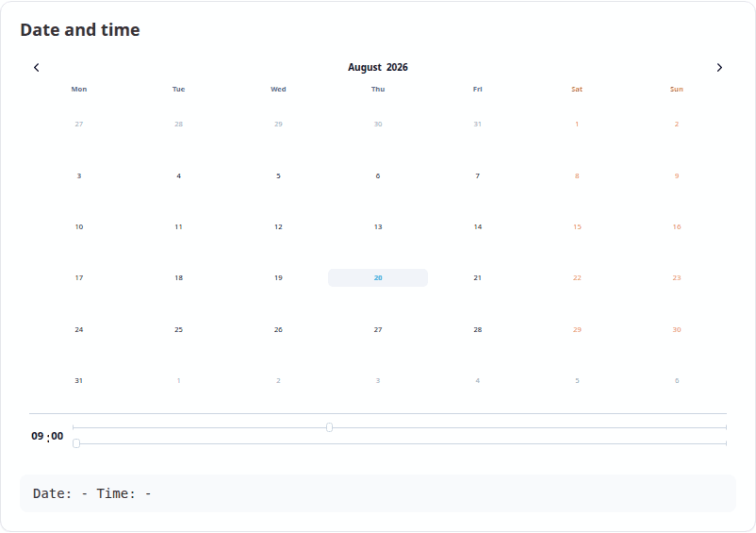756x533 pixels.
Task: Choose Wednesday August 5
Action: (x=278, y=176)
